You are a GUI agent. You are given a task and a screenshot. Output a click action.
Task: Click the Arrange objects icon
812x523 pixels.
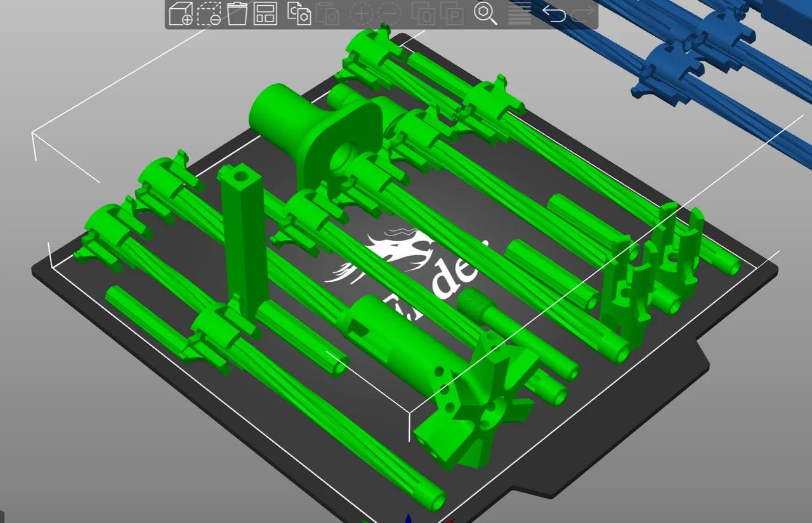[x=265, y=13]
